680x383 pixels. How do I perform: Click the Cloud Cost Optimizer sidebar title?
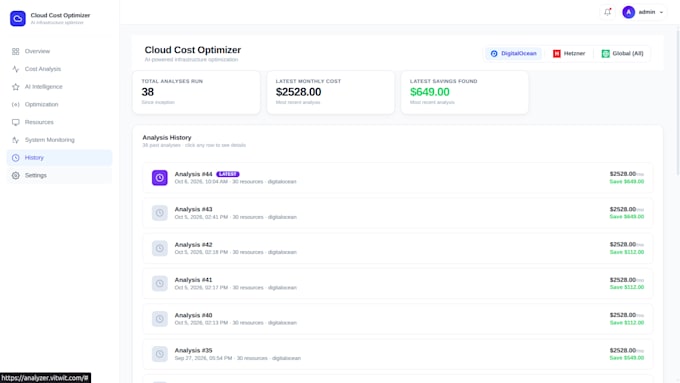(x=60, y=15)
